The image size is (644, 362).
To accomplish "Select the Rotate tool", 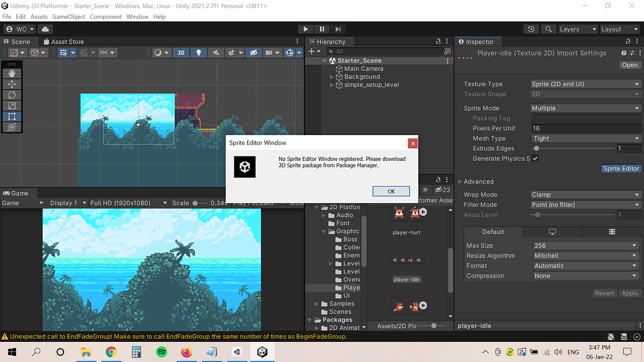I will tap(12, 95).
